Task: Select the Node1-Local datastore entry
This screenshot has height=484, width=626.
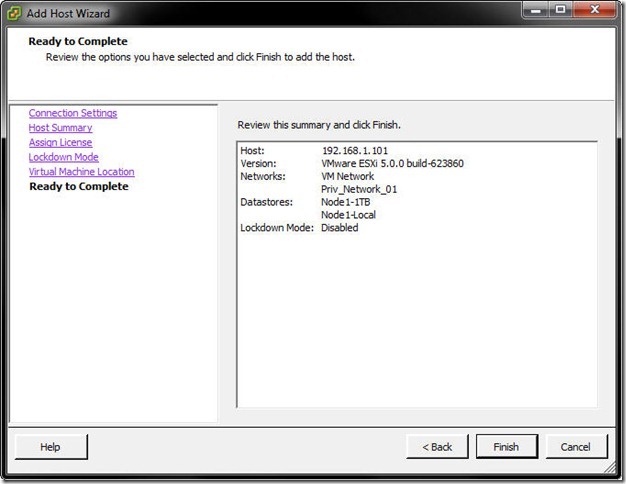Action: coord(348,215)
